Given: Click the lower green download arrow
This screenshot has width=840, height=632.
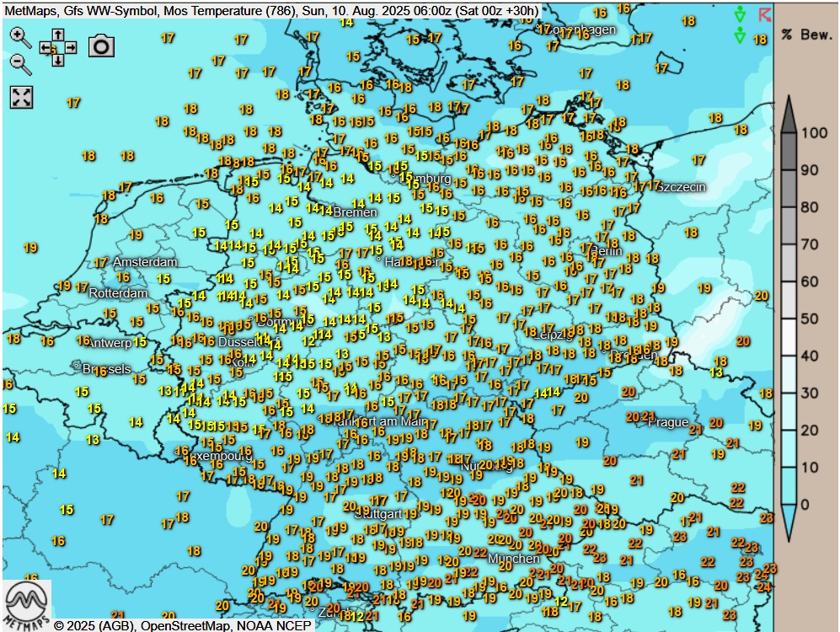Looking at the screenshot, I should (740, 35).
